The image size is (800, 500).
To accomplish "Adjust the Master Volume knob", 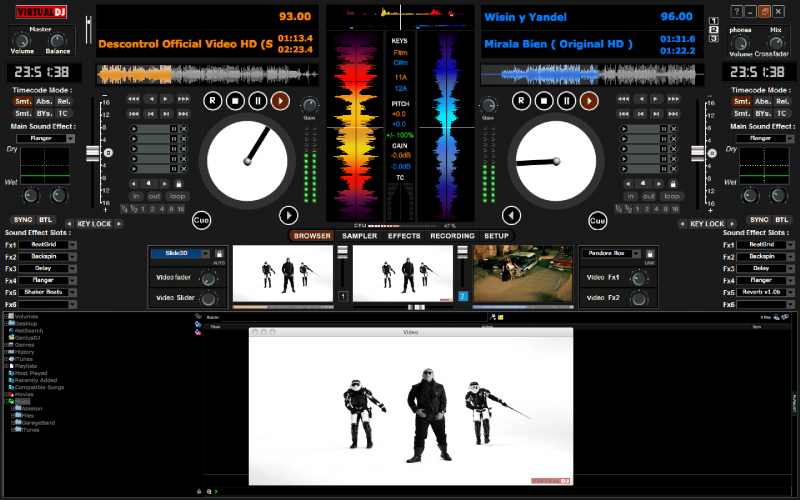I will tap(21, 40).
